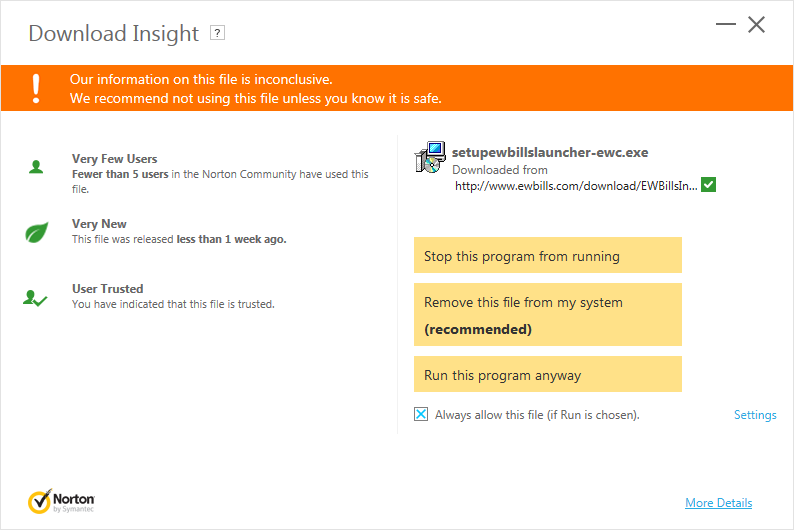Open the More Details link

(x=719, y=503)
